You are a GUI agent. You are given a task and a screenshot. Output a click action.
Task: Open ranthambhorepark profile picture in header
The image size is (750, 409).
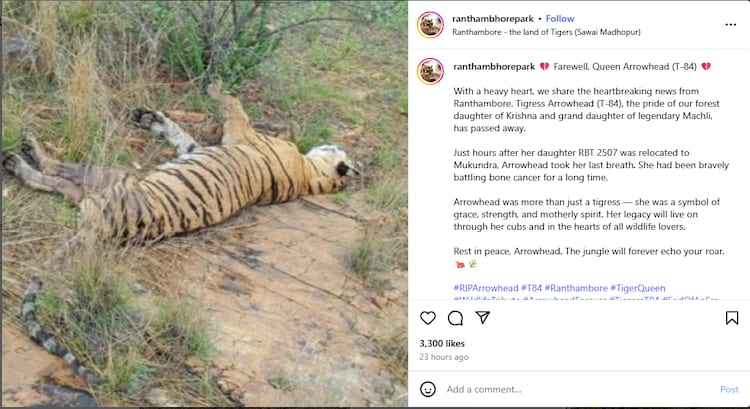tap(431, 25)
